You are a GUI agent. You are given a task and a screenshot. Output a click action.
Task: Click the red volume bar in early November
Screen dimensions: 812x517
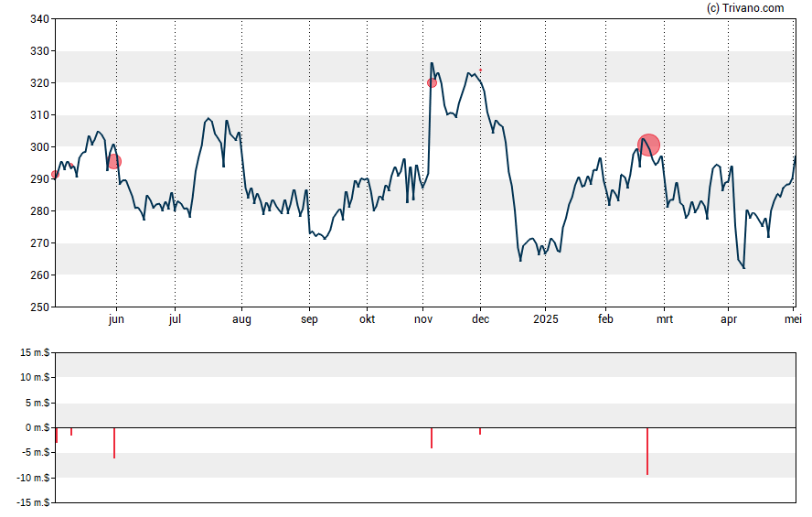(x=432, y=438)
